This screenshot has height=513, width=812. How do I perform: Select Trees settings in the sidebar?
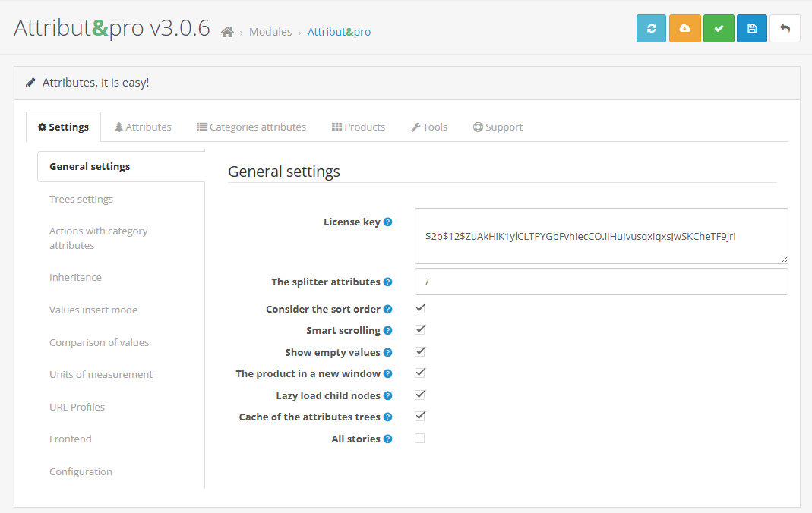tap(81, 199)
